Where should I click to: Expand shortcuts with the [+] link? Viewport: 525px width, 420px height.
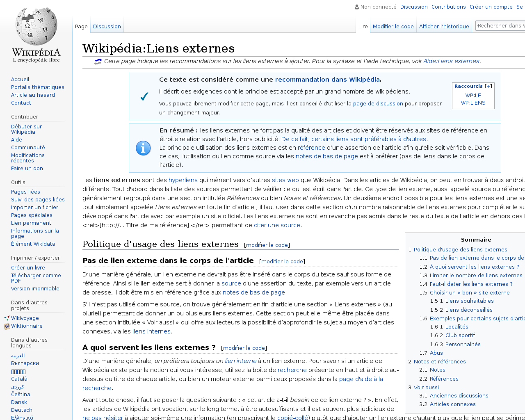(488, 86)
